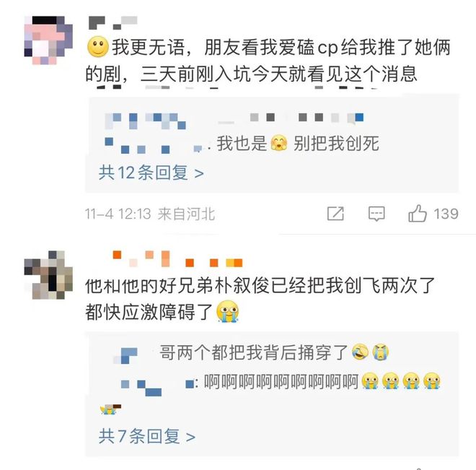Open blue pixelated username in first reply box

click(145, 121)
